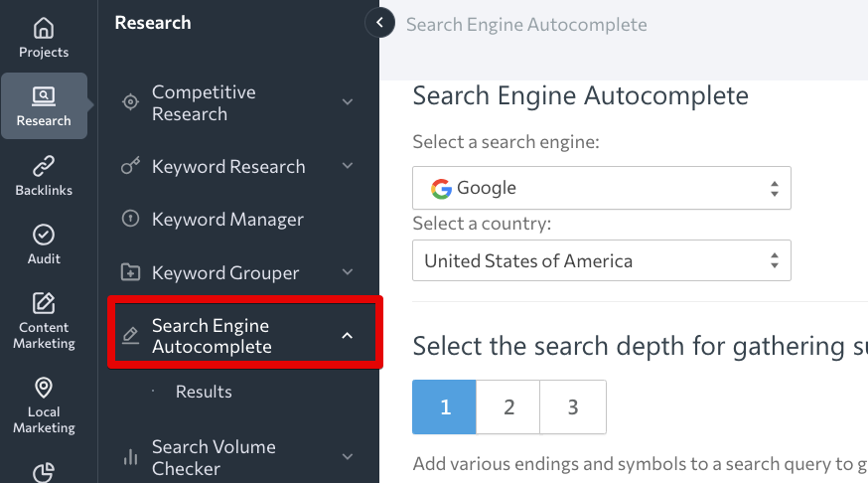Select search depth 2
The width and height of the screenshot is (868, 483).
[x=508, y=407]
